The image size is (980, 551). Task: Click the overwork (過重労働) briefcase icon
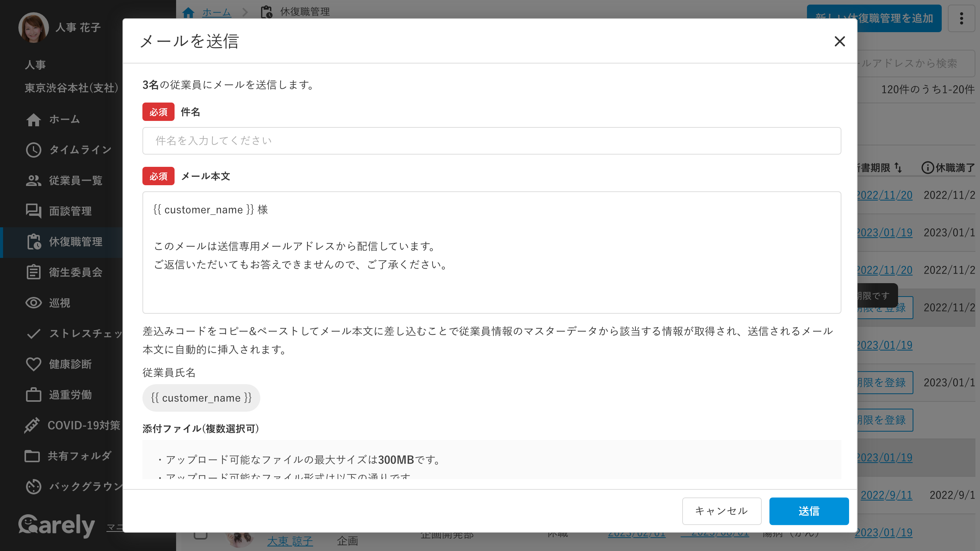[x=33, y=395]
